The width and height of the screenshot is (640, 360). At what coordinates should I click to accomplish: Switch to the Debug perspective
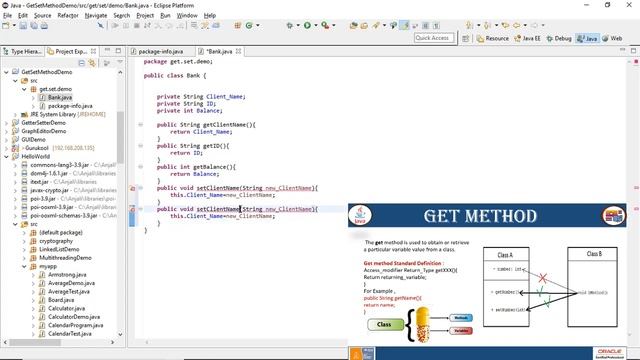point(559,38)
